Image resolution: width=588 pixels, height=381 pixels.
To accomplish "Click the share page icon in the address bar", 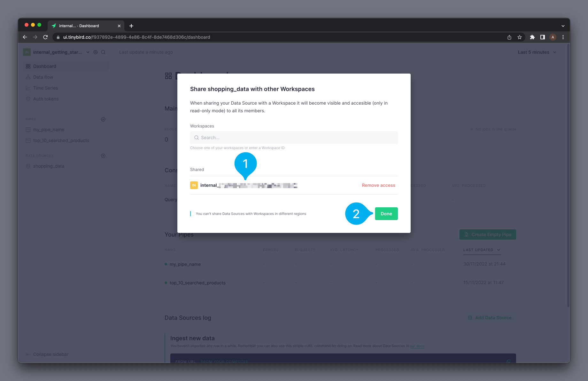I will (509, 37).
